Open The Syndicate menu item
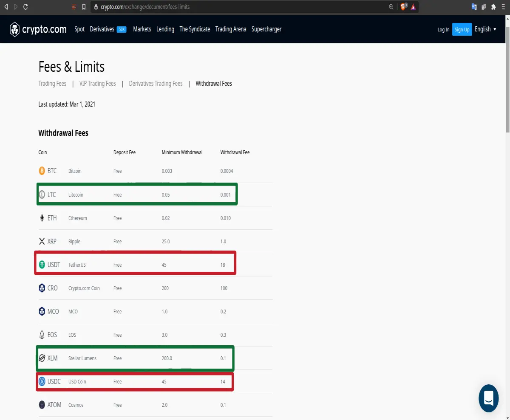 pyautogui.click(x=195, y=29)
